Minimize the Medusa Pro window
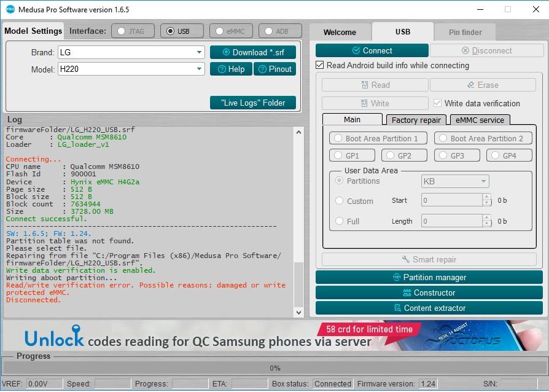 (480, 9)
